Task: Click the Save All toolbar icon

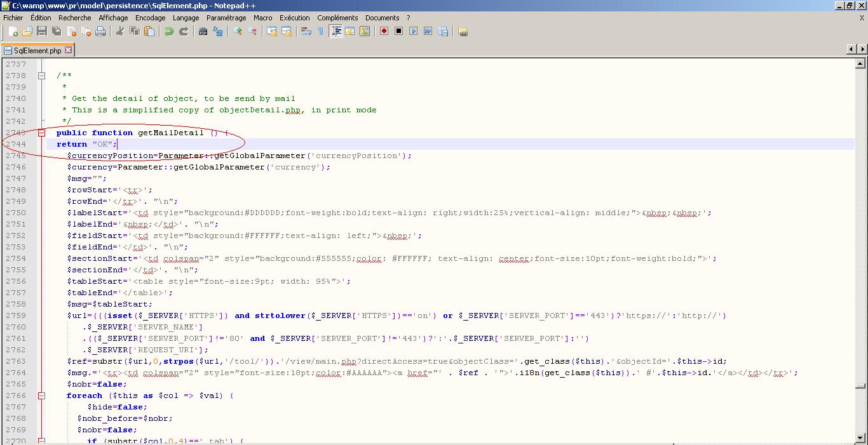Action: pyautogui.click(x=57, y=31)
